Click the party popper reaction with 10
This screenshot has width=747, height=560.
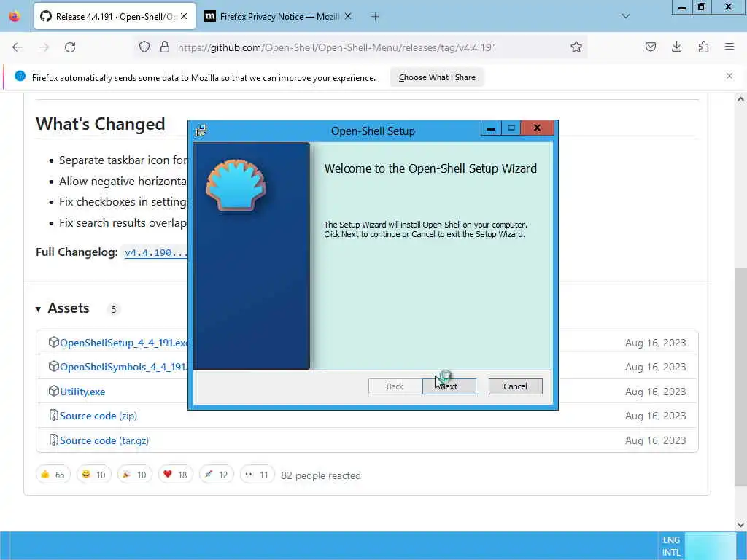pos(134,475)
